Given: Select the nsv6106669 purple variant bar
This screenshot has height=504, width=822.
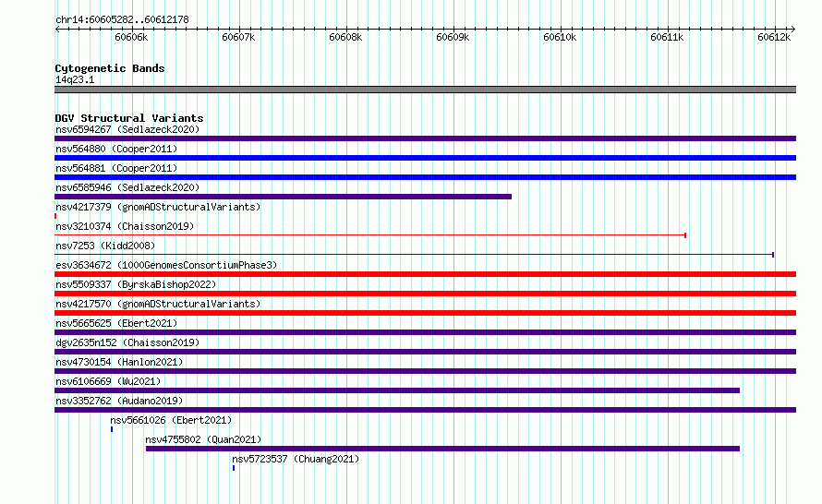Looking at the screenshot, I should [397, 390].
